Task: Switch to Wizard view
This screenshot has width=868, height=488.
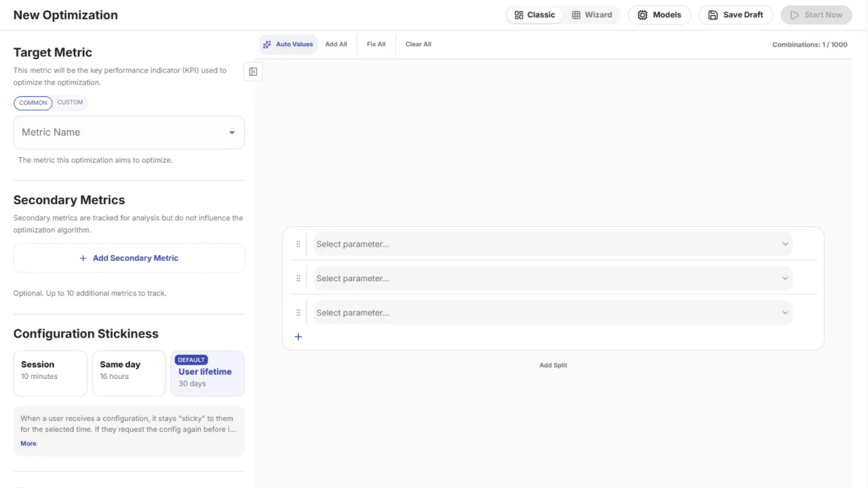Action: point(591,15)
